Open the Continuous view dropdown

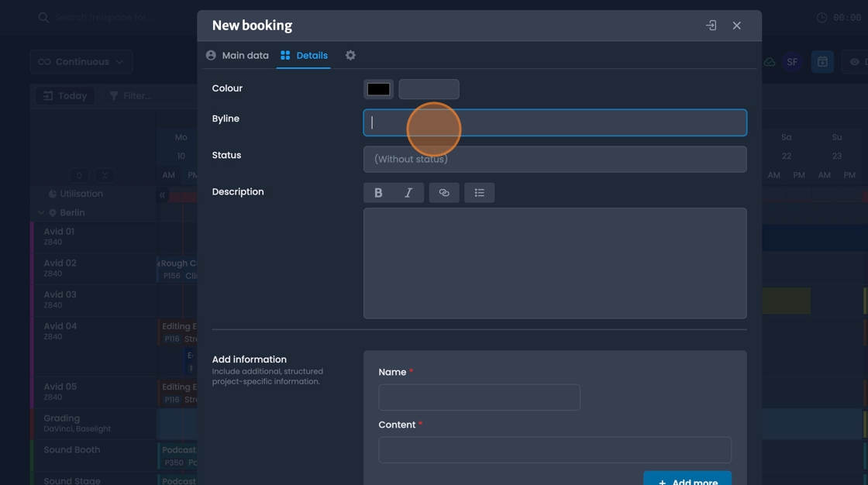80,61
